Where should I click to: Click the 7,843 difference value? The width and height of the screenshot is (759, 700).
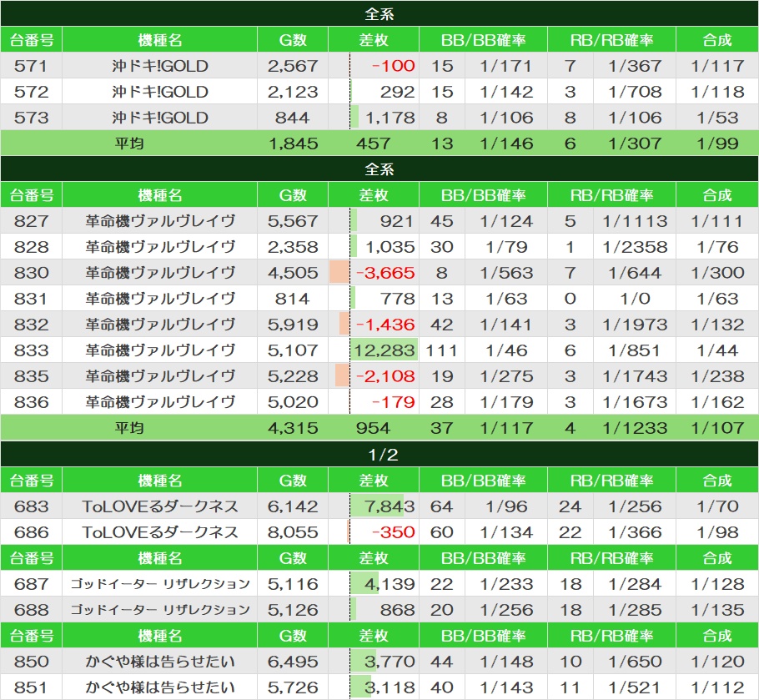coord(390,506)
